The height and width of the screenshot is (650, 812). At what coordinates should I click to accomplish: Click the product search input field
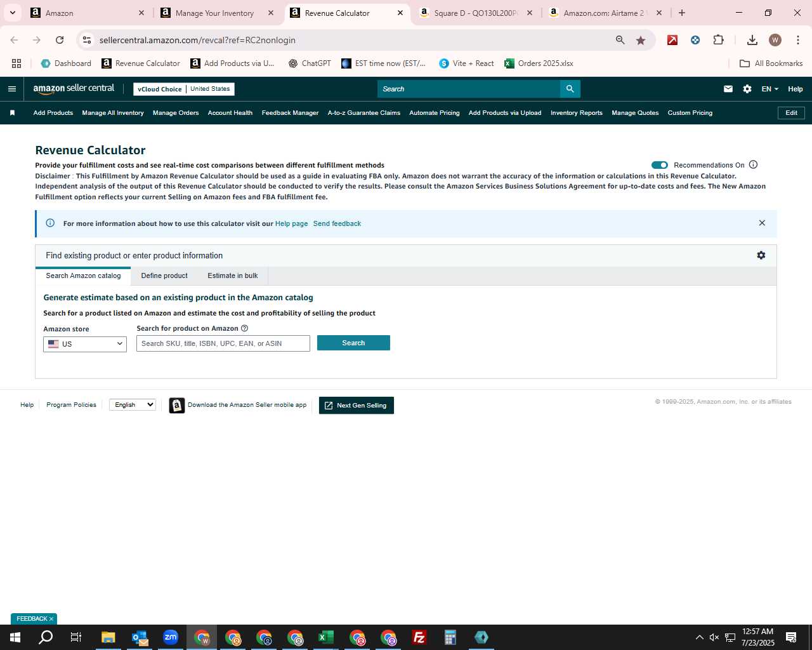pyautogui.click(x=223, y=343)
